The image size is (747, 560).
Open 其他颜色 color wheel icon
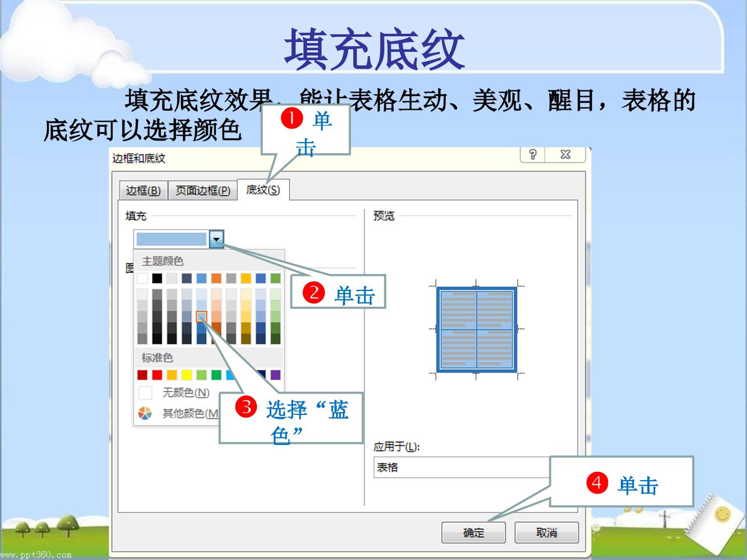tap(145, 413)
